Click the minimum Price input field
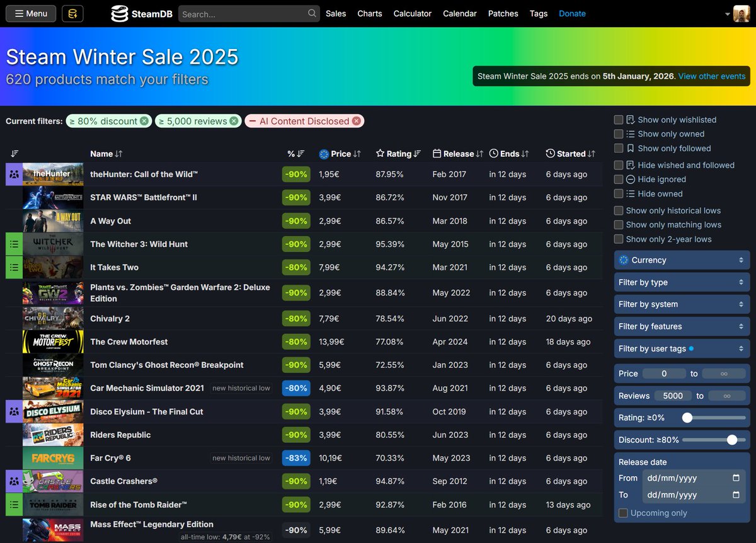 [664, 374]
